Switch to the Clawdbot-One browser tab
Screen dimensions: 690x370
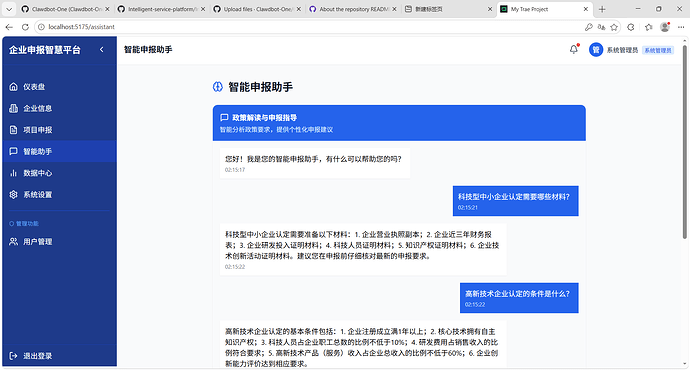(65, 9)
